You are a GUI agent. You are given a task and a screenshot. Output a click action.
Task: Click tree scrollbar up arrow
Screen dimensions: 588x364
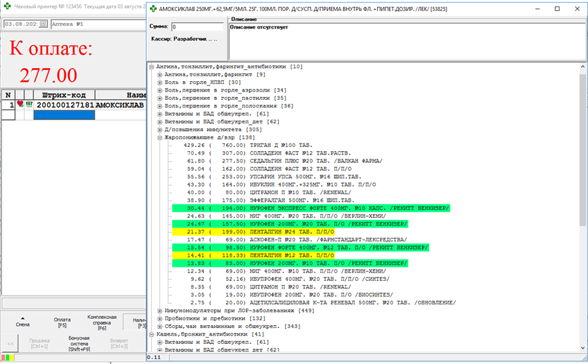coord(582,67)
